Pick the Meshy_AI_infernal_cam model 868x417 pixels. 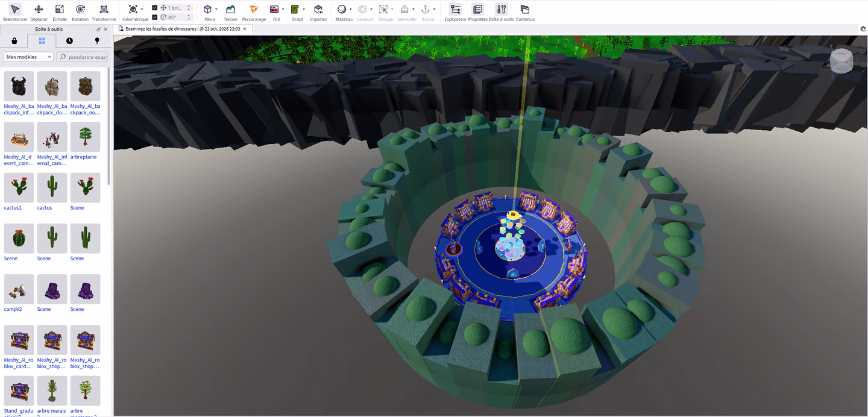pyautogui.click(x=52, y=137)
